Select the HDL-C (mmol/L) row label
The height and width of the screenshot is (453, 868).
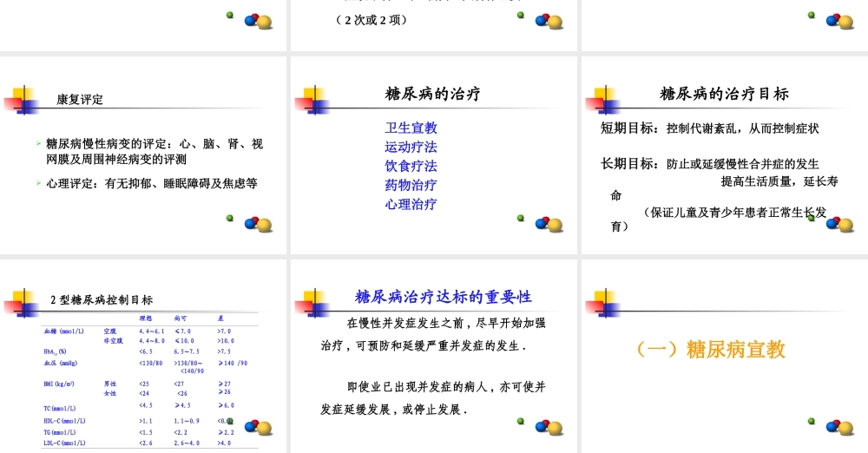click(x=64, y=422)
